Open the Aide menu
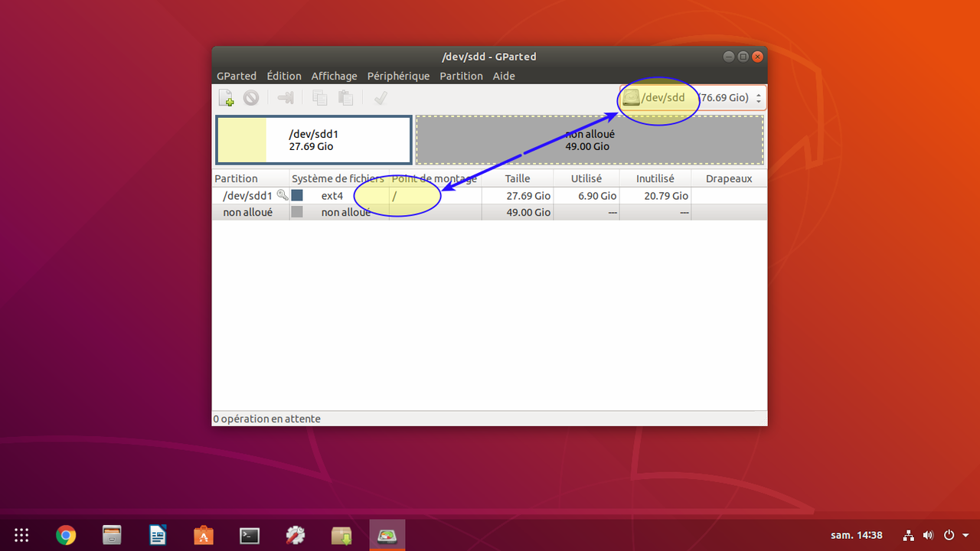This screenshot has width=980, height=551. tap(504, 76)
